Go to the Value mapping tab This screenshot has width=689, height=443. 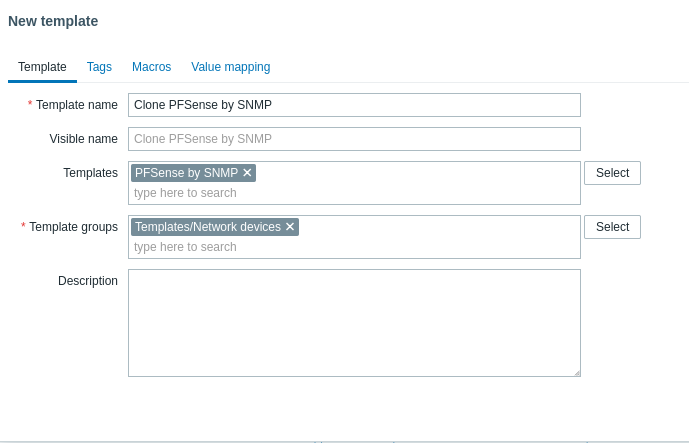tap(230, 67)
